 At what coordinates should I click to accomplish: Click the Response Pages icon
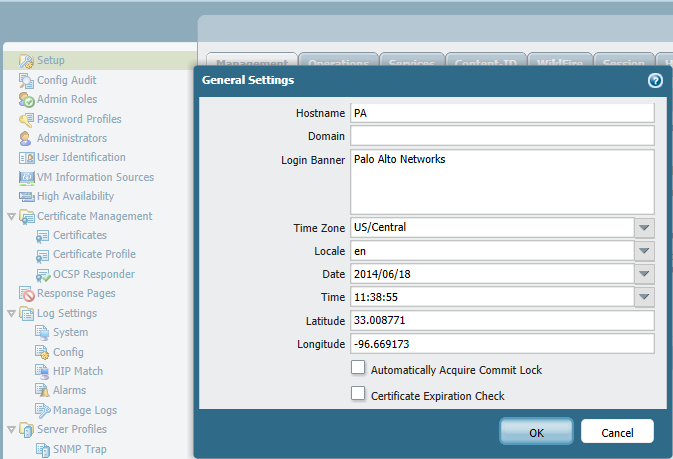(27, 294)
